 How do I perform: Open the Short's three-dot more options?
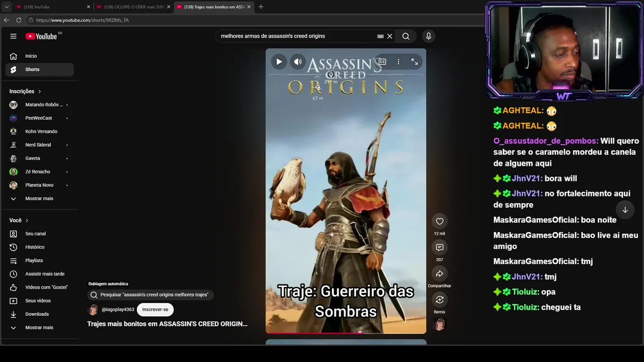point(398,62)
